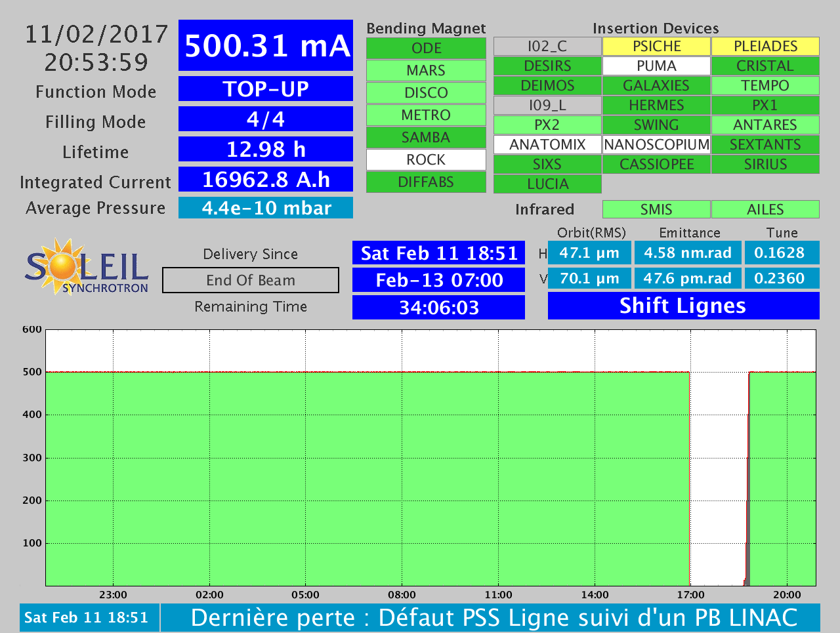Select the MARS beamline indicator
Viewport: 840px width, 633px height.
click(426, 70)
